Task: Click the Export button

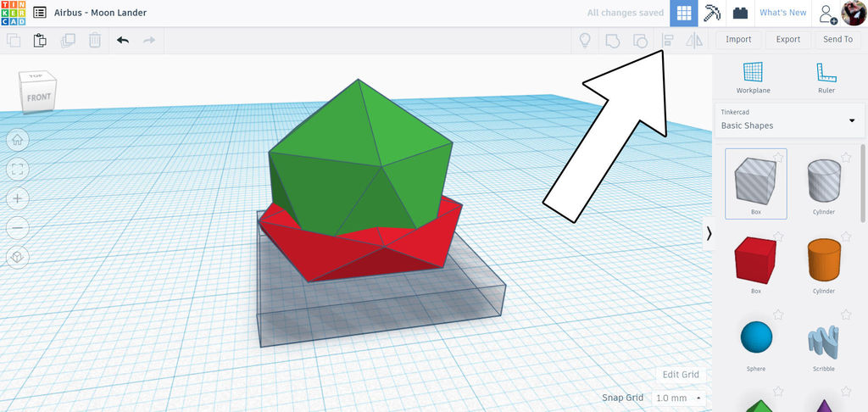Action: click(x=787, y=39)
